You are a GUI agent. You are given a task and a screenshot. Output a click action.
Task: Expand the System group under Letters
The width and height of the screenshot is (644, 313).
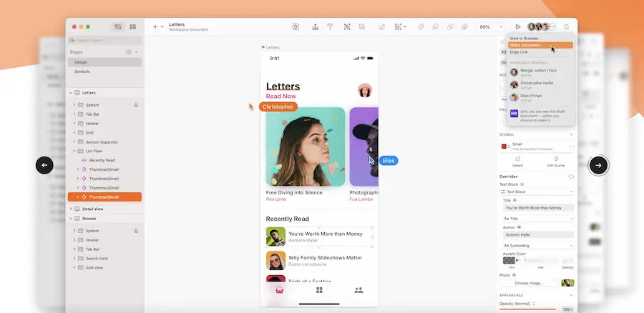(74, 105)
